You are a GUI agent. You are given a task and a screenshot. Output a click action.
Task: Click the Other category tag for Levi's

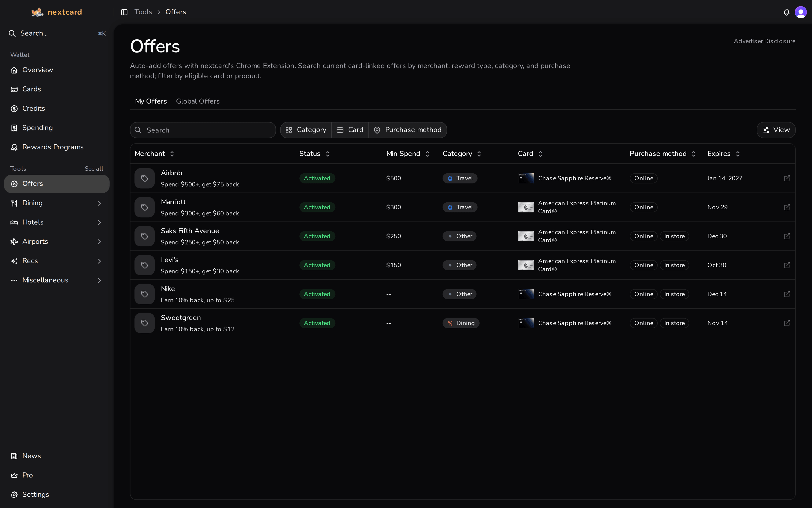tap(459, 265)
